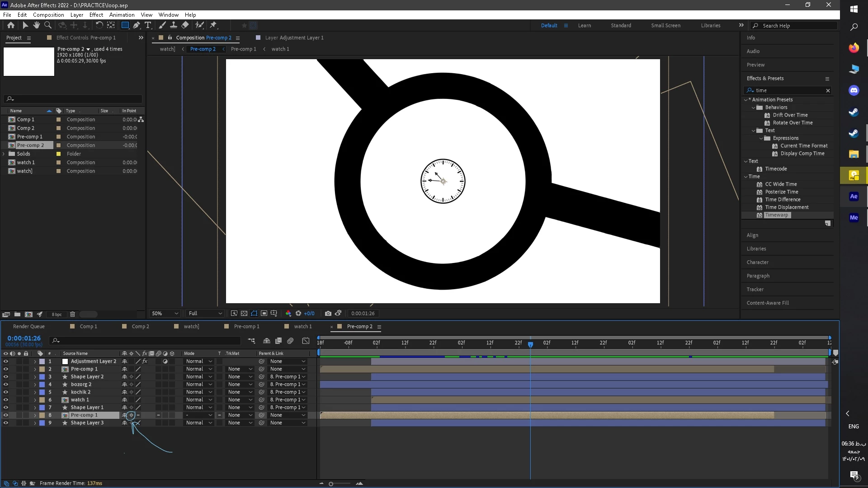Expand the Solids folder in the Project panel
868x488 pixels.
click(x=4, y=154)
